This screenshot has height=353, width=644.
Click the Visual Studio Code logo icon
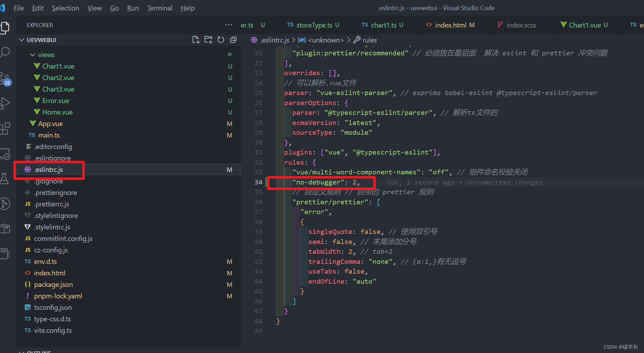2,8
